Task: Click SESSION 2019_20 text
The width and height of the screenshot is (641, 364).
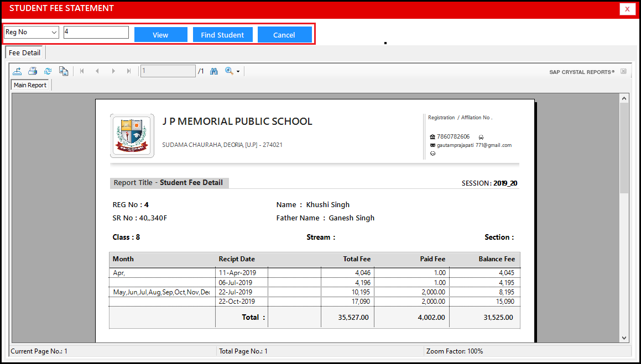Action: [489, 183]
